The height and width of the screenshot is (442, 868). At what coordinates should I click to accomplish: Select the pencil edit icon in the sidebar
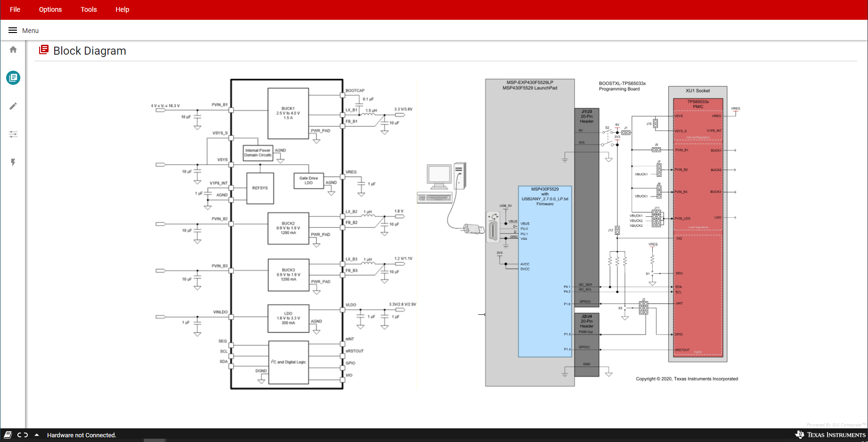pos(13,106)
